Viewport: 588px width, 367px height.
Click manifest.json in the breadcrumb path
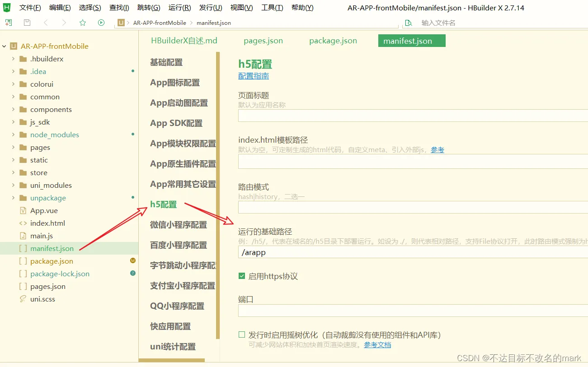[214, 23]
